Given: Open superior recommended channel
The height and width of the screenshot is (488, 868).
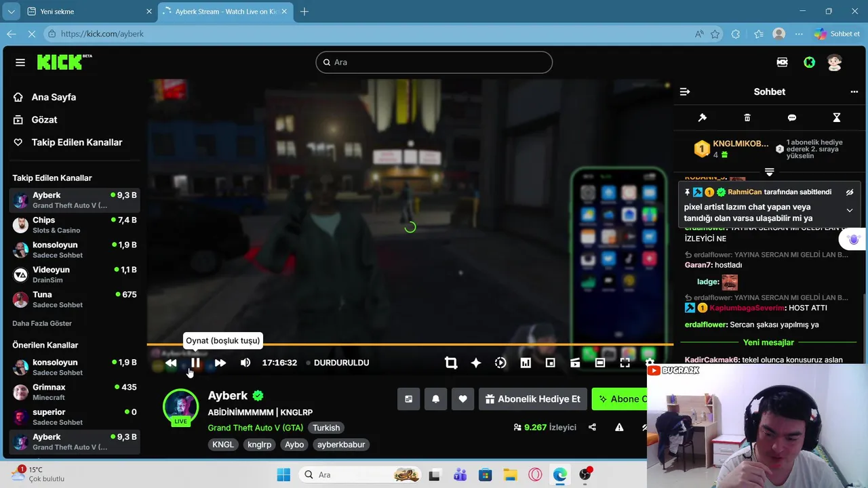Looking at the screenshot, I should [x=75, y=417].
